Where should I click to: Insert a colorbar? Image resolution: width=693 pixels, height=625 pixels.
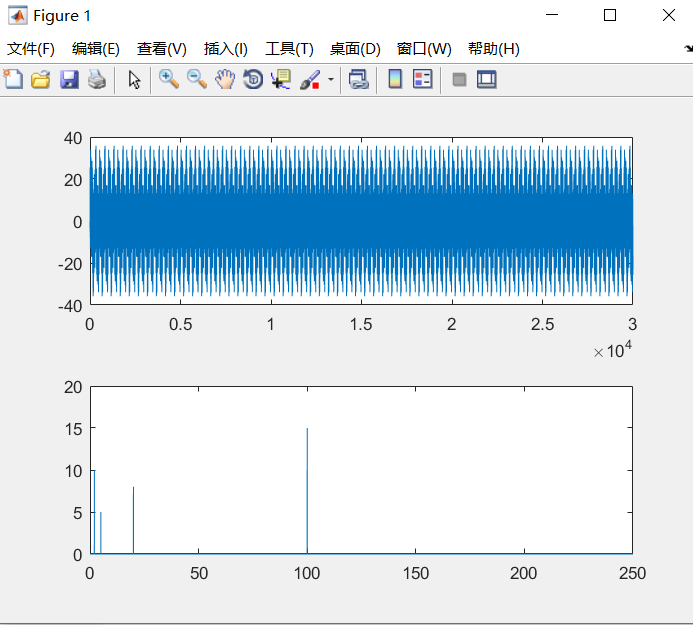395,80
